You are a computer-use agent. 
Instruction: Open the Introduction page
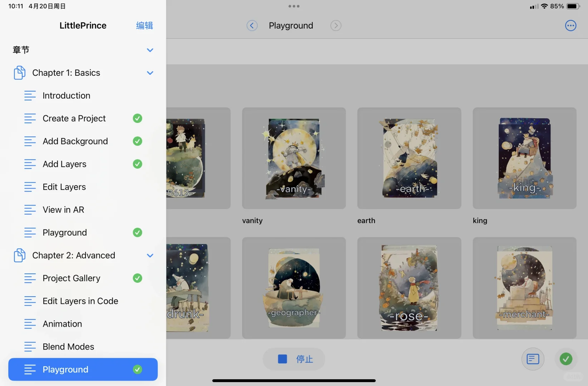[83, 95]
